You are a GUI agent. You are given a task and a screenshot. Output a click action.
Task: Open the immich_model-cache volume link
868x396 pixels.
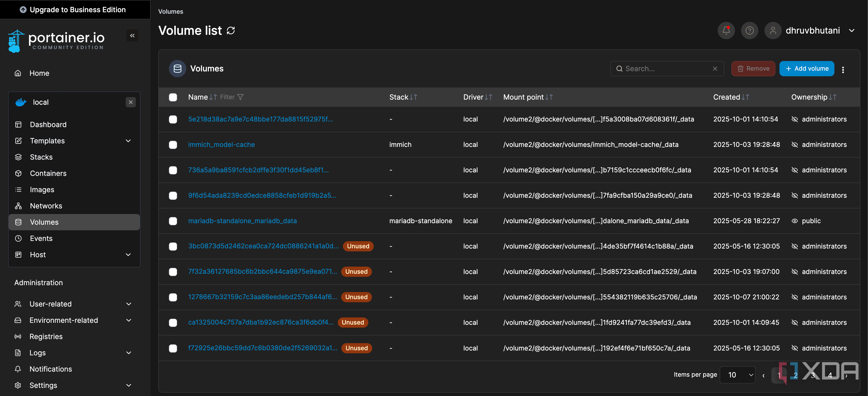[221, 144]
